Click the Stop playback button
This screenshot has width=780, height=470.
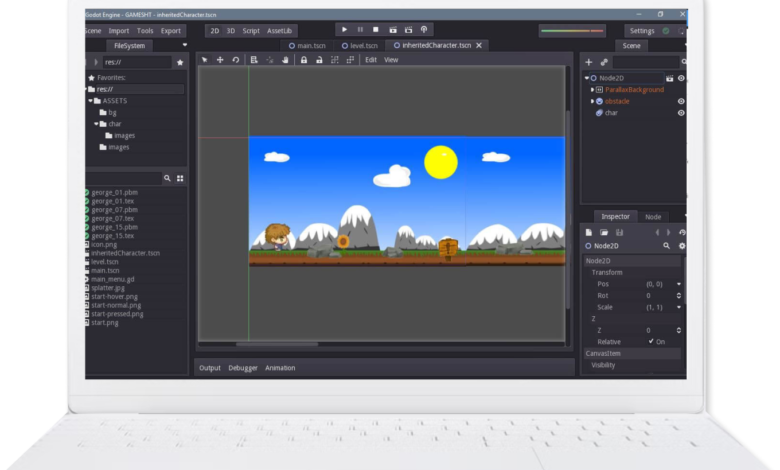(376, 30)
